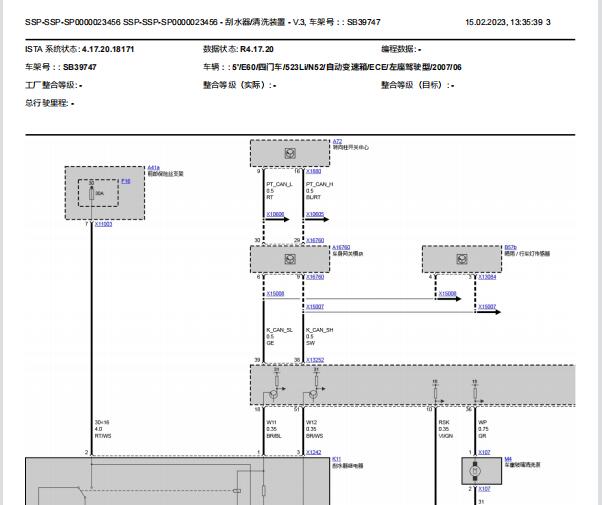Image resolution: width=602 pixels, height=505 pixels.
Task: Open the fuse link beside the 30A fuse
Action: click(126, 181)
